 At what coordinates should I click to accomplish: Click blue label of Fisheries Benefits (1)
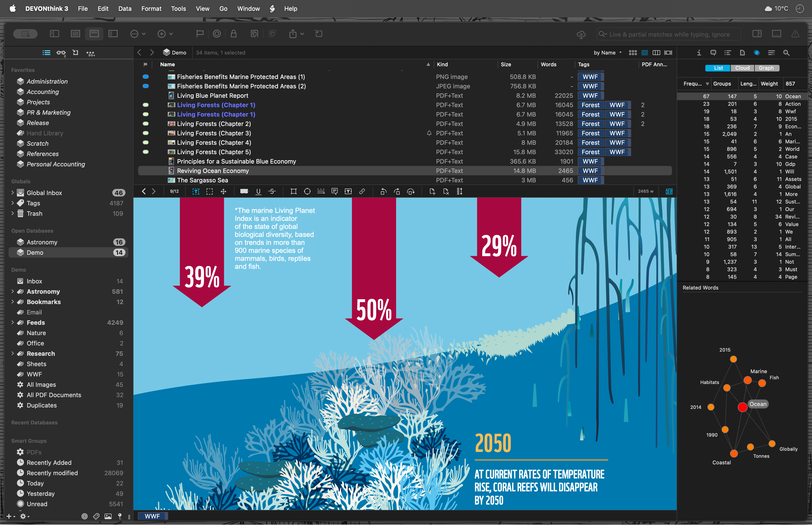[145, 77]
